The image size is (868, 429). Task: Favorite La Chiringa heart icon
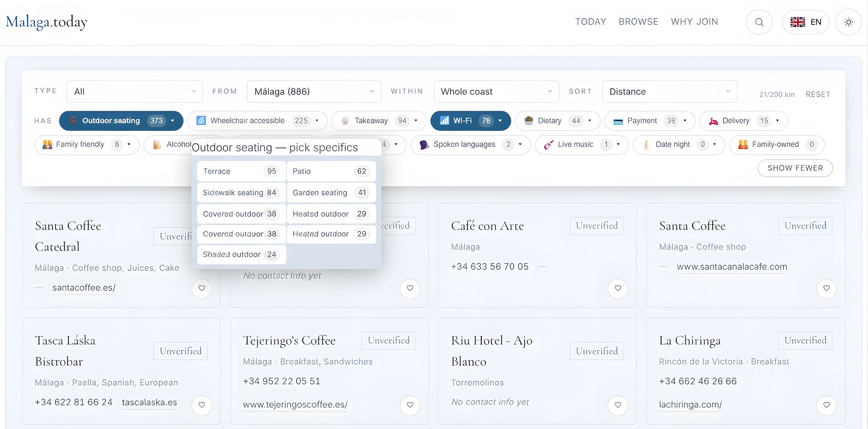[x=827, y=405]
